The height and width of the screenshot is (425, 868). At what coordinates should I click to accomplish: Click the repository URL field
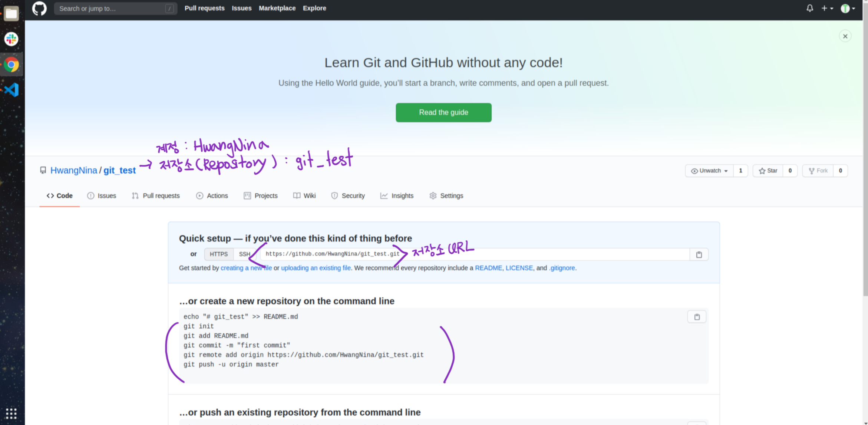475,254
